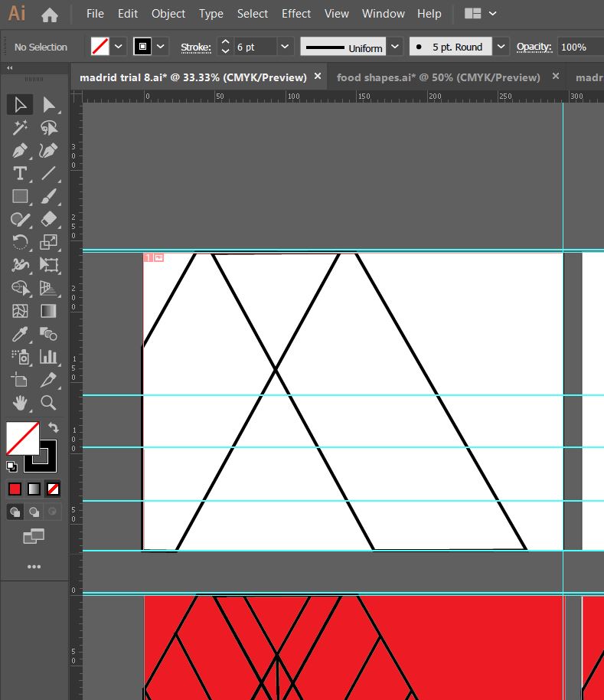This screenshot has width=604, height=700.
Task: Click the Stroke panel link
Action: [x=195, y=47]
